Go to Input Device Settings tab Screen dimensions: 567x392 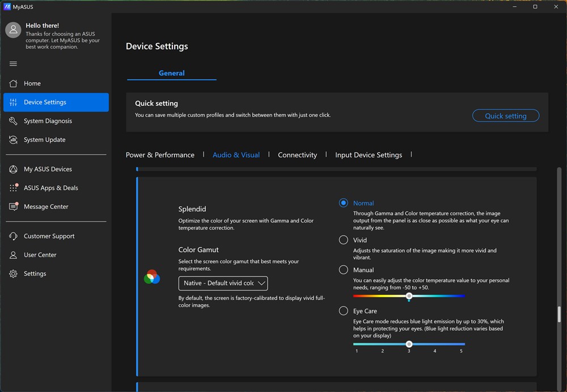369,155
